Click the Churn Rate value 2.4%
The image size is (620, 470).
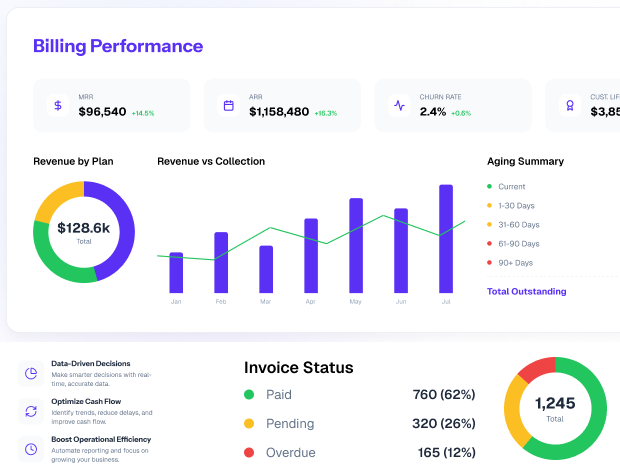click(x=433, y=112)
